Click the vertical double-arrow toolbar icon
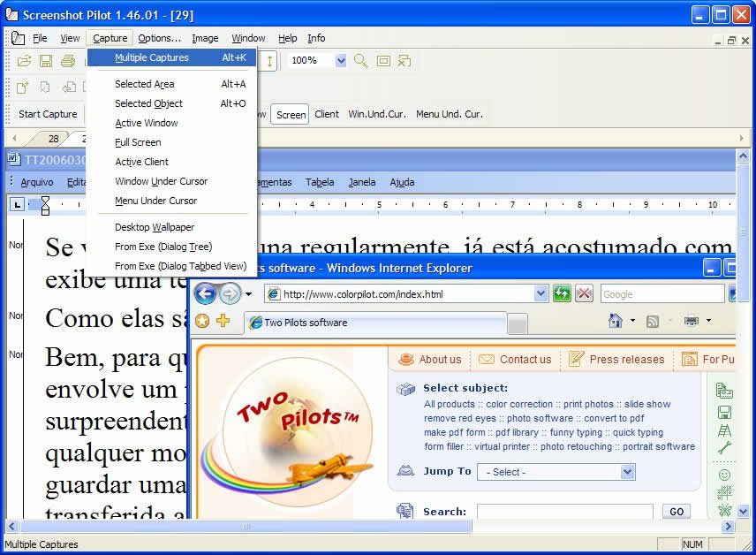Image resolution: width=756 pixels, height=555 pixels. click(269, 61)
